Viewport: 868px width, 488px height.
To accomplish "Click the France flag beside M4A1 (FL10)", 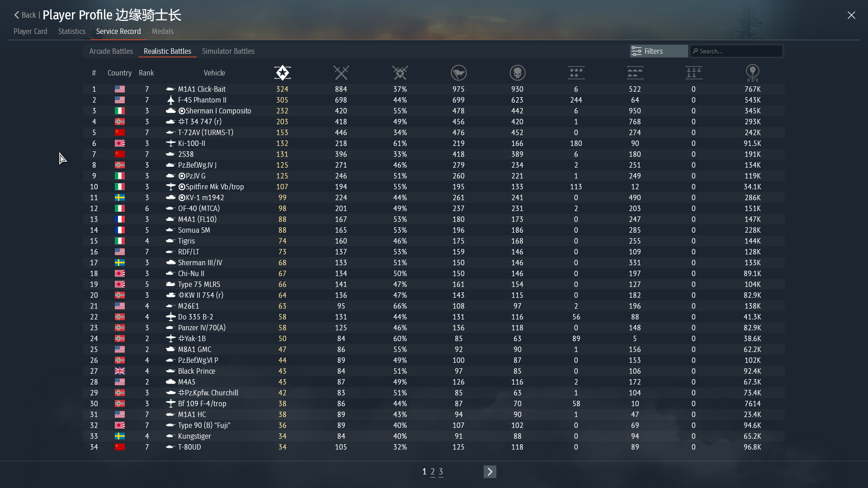I will [x=119, y=219].
